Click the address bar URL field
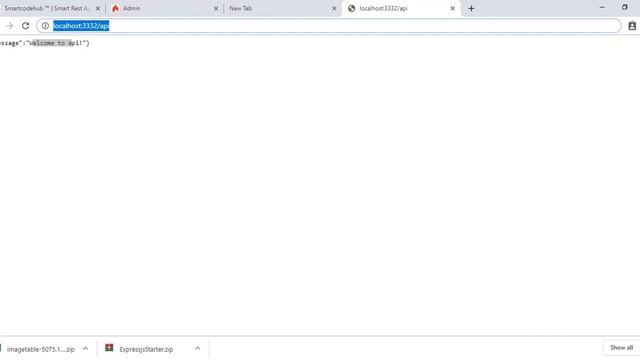Image resolution: width=640 pixels, height=360 pixels. tap(329, 26)
